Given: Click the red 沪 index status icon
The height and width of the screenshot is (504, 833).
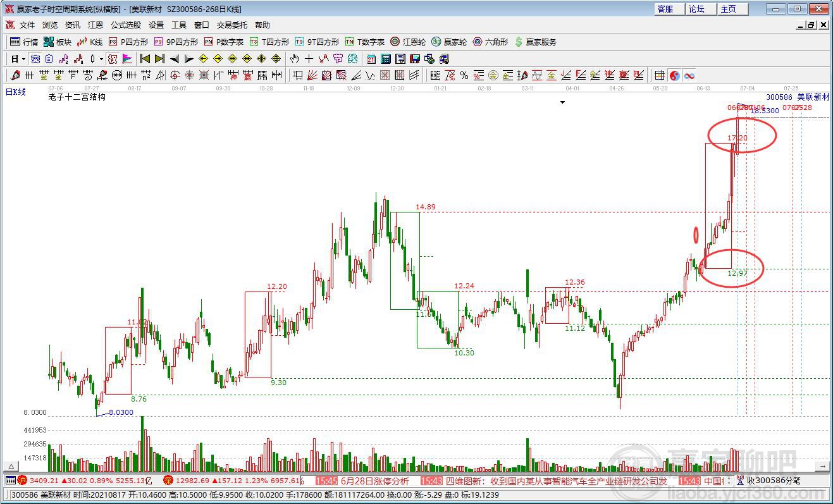Looking at the screenshot, I should [x=22, y=481].
